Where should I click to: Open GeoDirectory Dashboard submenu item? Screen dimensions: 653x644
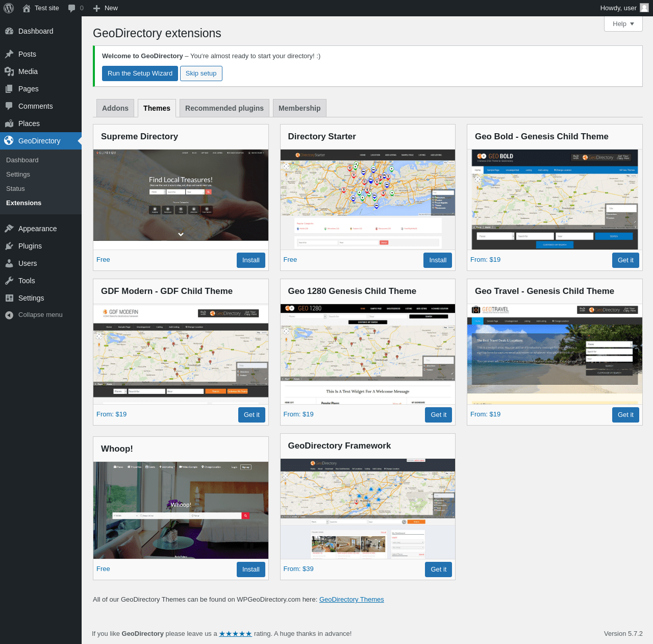(x=22, y=160)
